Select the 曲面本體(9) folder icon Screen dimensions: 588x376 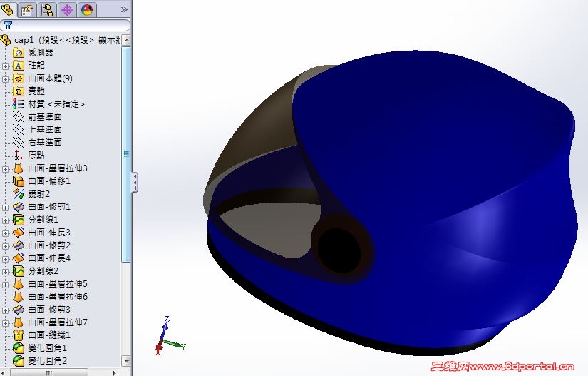(x=19, y=78)
